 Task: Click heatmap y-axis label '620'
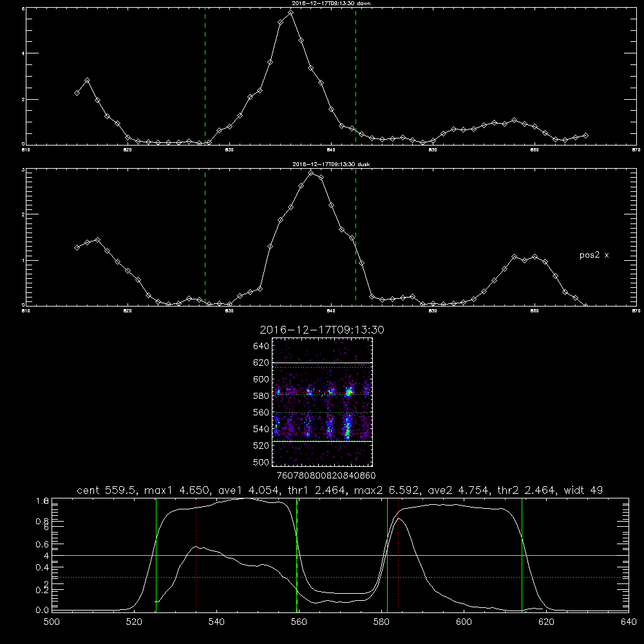tap(261, 363)
